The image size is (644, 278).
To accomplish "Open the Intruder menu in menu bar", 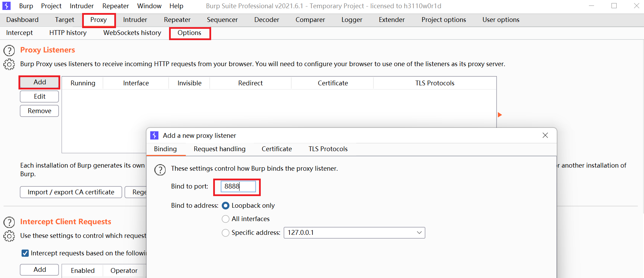I will [x=82, y=6].
